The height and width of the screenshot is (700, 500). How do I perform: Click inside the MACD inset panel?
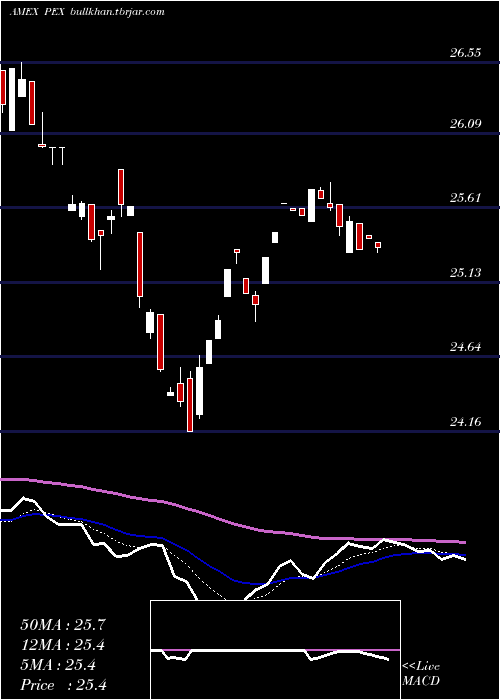click(275, 650)
